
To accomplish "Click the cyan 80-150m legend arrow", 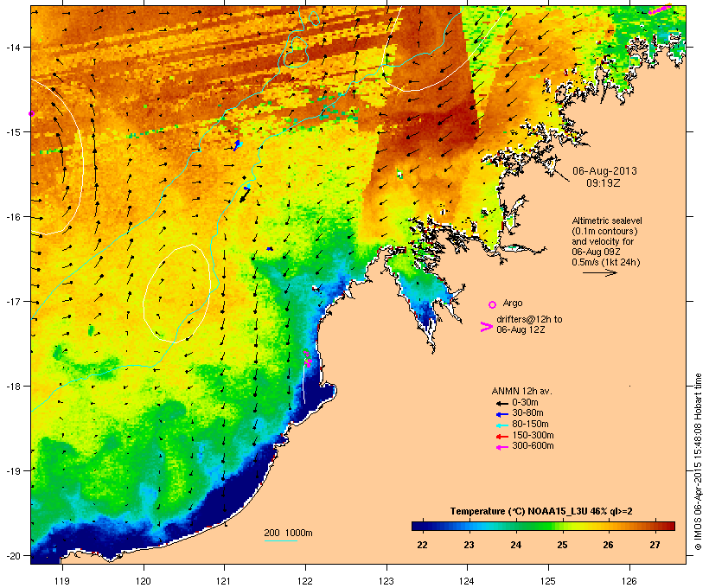I will (x=501, y=425).
